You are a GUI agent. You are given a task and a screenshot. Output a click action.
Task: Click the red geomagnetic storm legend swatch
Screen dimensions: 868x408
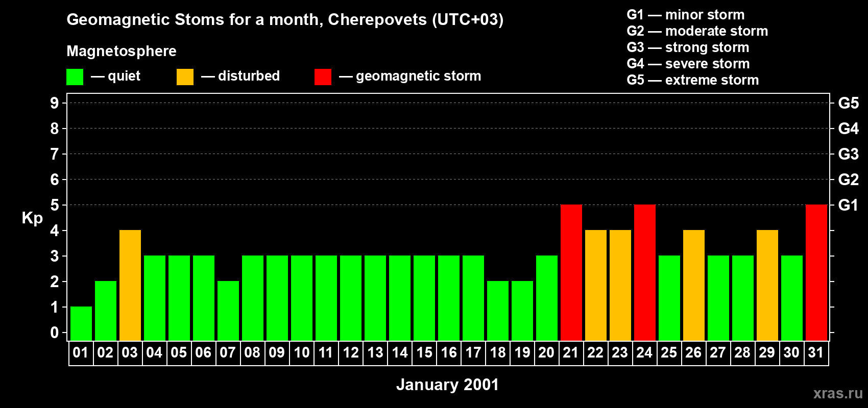[x=323, y=77]
